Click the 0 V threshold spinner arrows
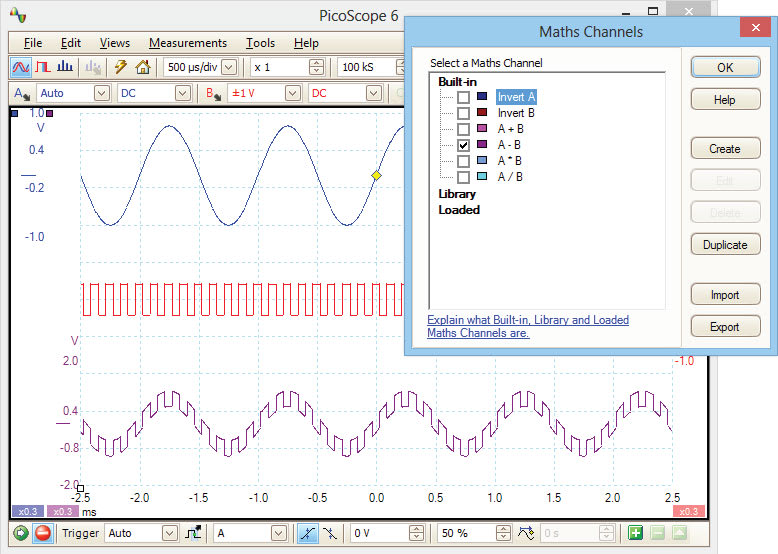Viewport: 778px width, 554px height. pyautogui.click(x=416, y=533)
